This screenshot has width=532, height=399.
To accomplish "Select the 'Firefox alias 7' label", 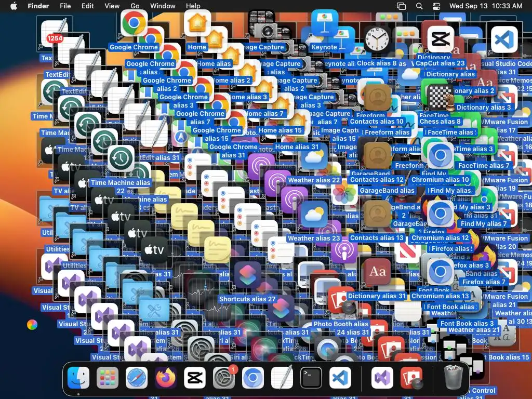I will pos(484,282).
